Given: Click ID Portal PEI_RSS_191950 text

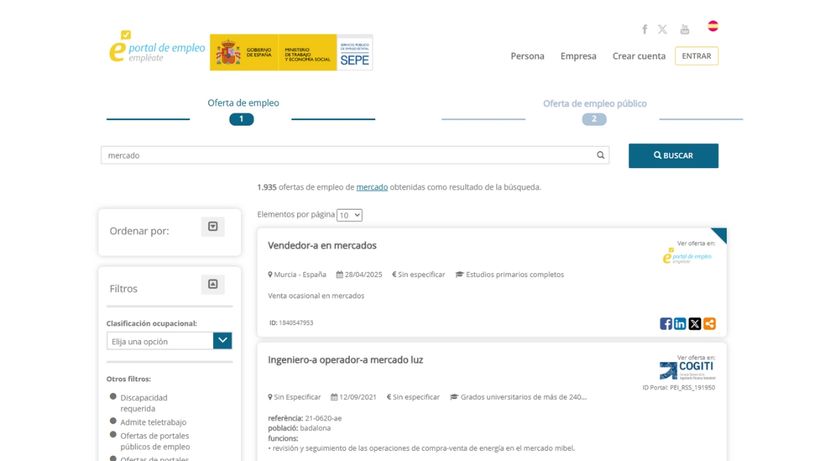Looking at the screenshot, I should click(679, 388).
